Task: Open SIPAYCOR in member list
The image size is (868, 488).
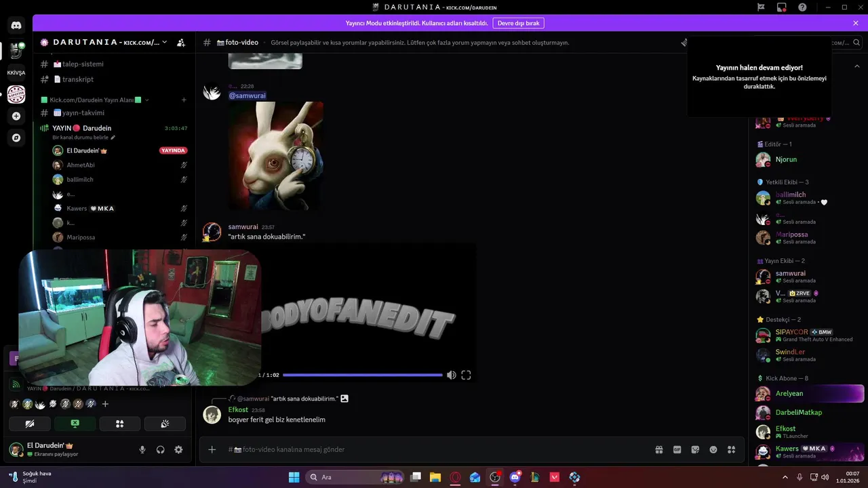Action: tap(810, 335)
